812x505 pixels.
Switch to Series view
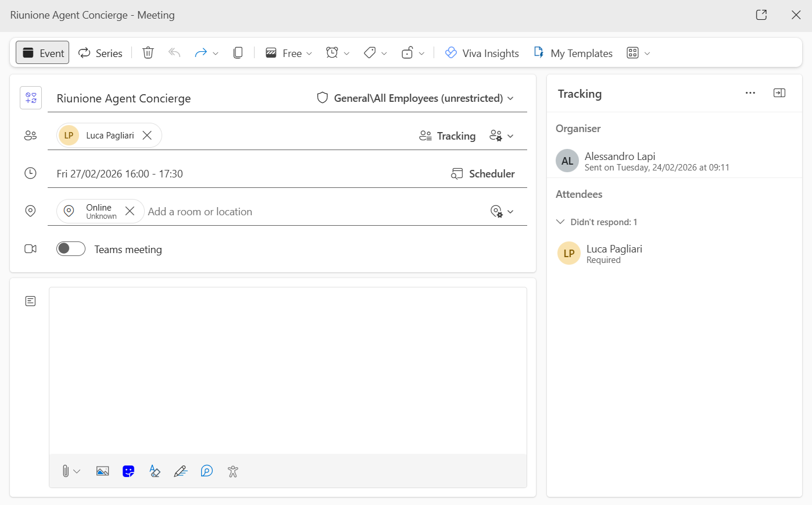101,53
